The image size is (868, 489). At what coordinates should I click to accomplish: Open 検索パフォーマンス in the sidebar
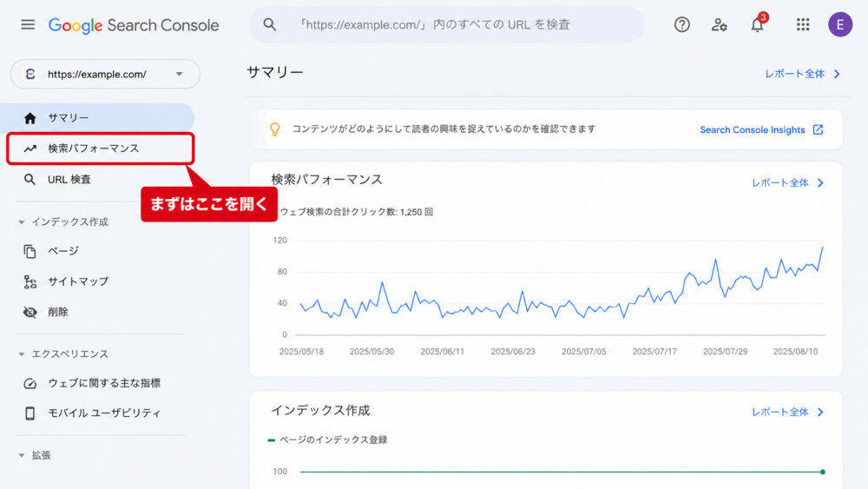pyautogui.click(x=100, y=149)
